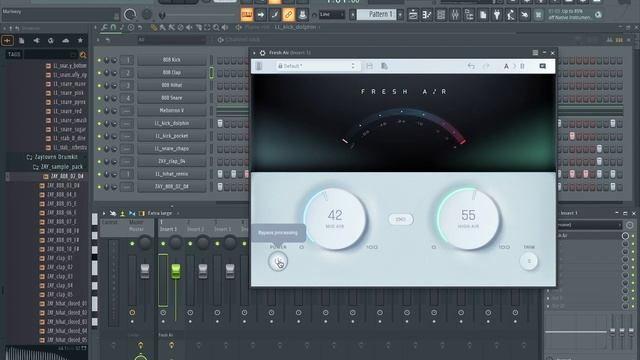The image size is (640, 360).
Task: Expand the Fresh Air plugin options arrow
Action: point(254,53)
